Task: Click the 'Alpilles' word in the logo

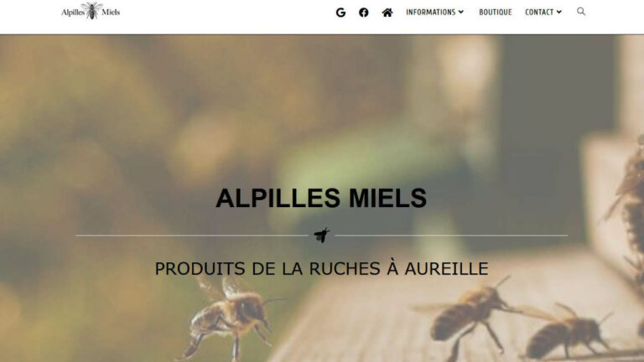Action: tap(73, 13)
